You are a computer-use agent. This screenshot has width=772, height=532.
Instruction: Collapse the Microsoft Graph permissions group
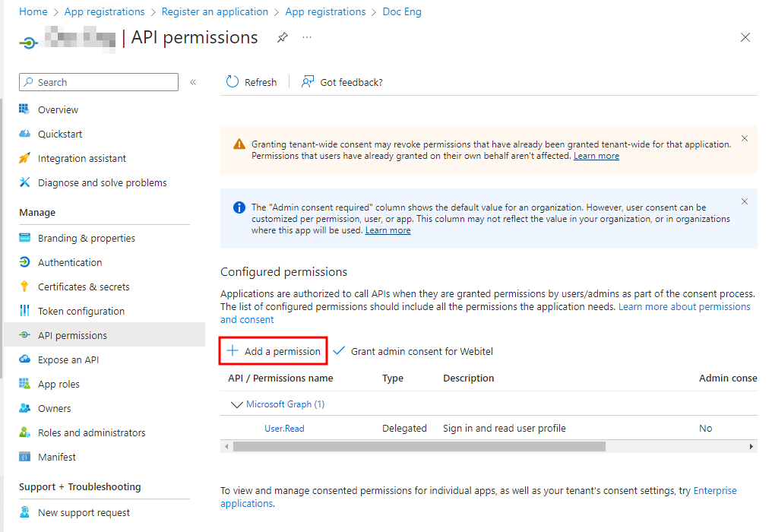click(x=237, y=404)
